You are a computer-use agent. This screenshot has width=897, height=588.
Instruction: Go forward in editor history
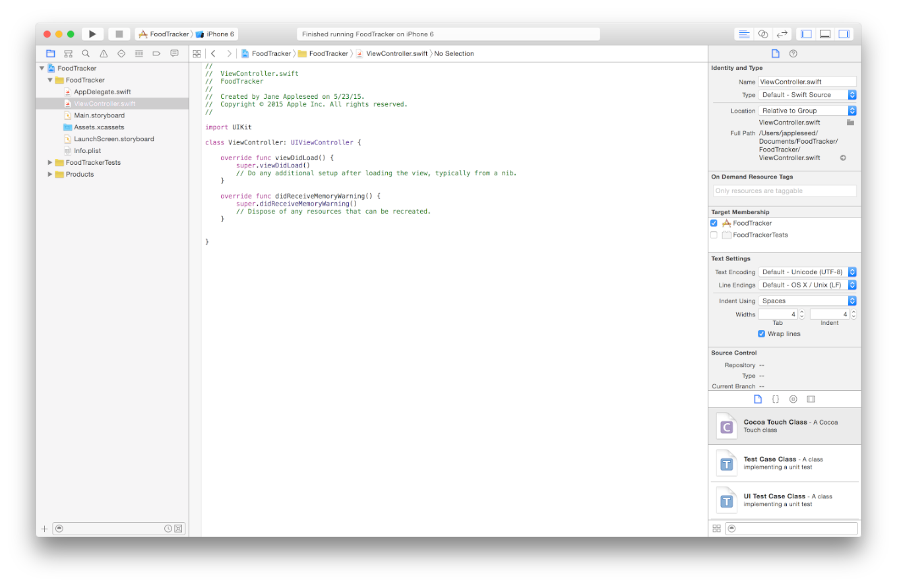229,53
